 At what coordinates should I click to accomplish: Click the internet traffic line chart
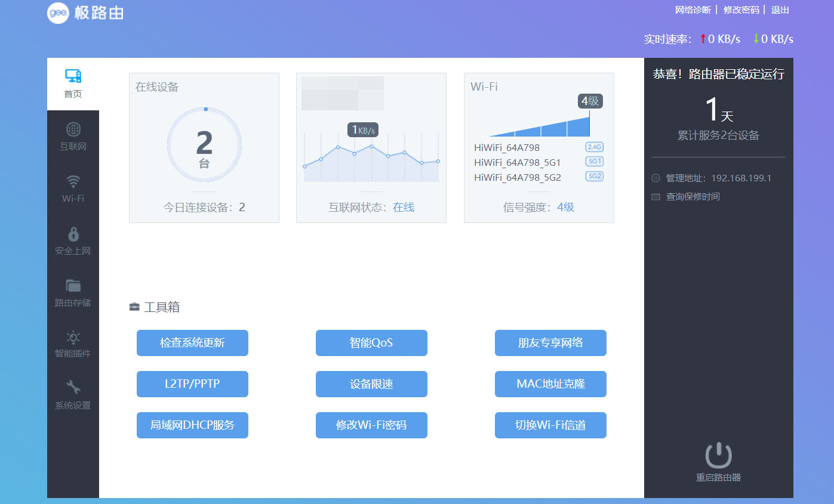371,157
